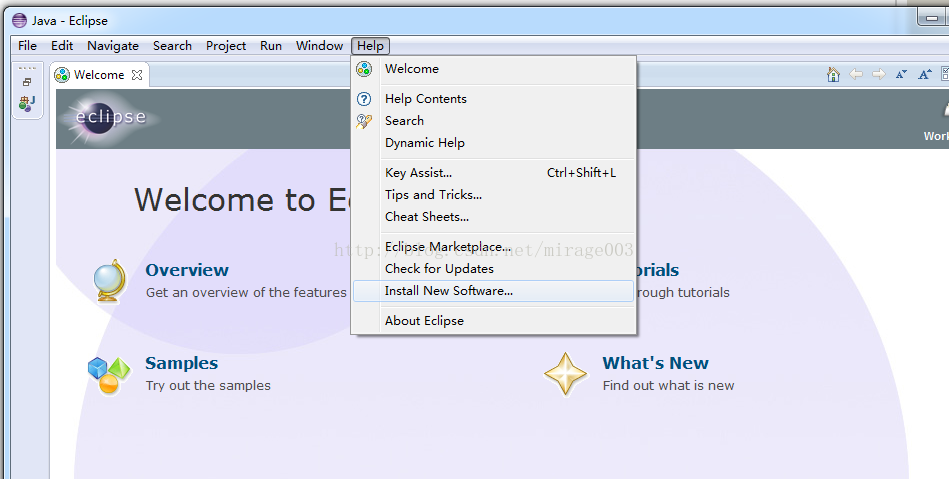The image size is (949, 479).
Task: Open the What's New link
Action: [x=655, y=363]
